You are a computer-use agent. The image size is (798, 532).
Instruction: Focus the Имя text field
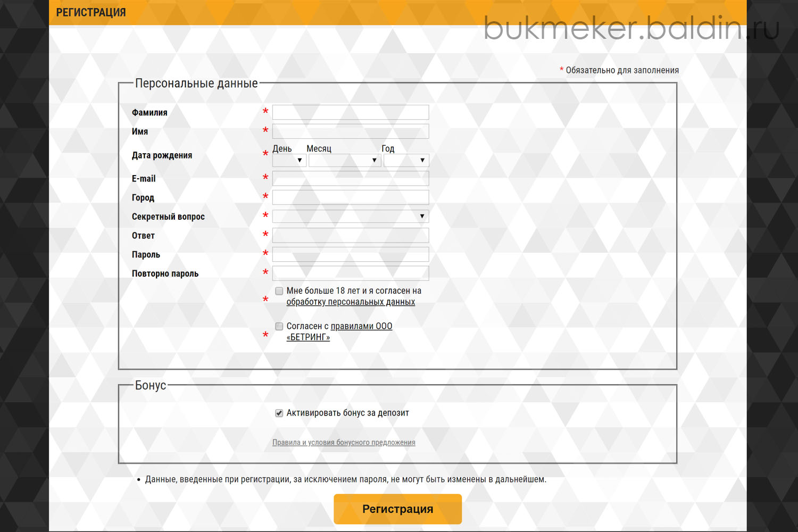tap(351, 131)
